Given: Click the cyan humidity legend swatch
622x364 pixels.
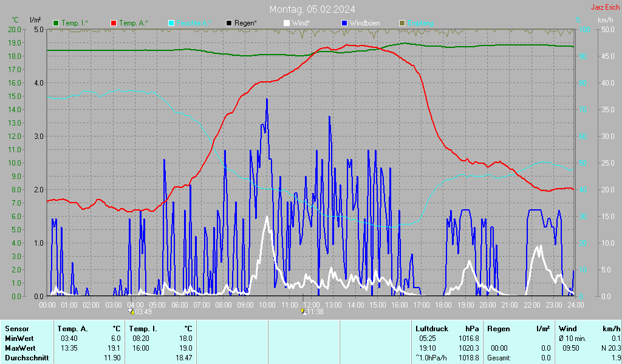Looking at the screenshot, I should click(171, 23).
